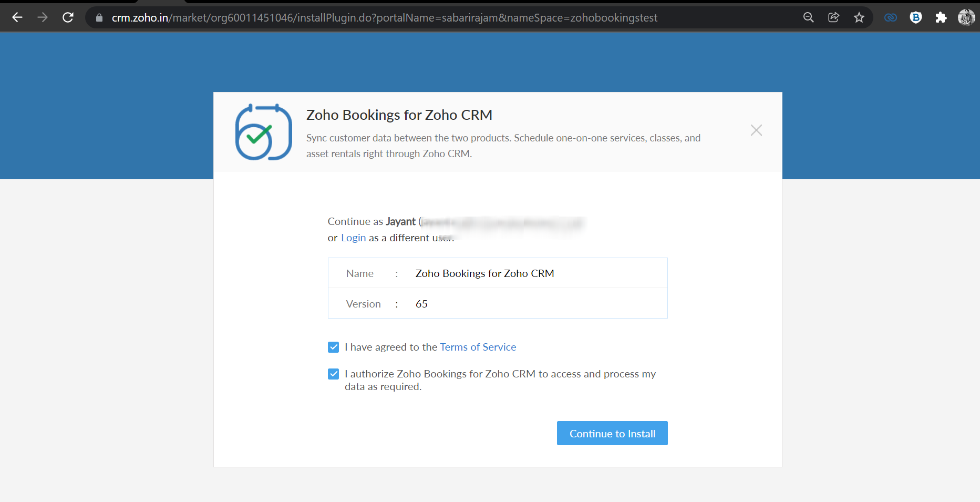Open the Extensions puzzle menu
980x502 pixels.
941,18
